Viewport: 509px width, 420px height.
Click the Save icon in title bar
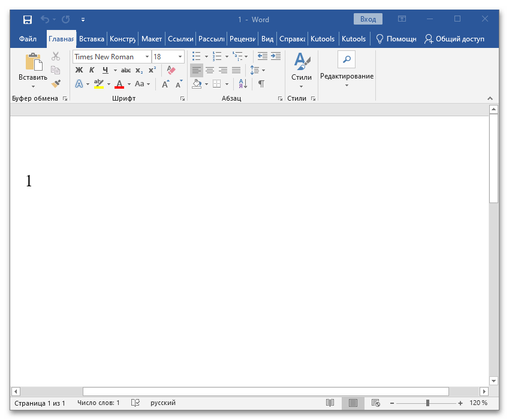pyautogui.click(x=28, y=20)
